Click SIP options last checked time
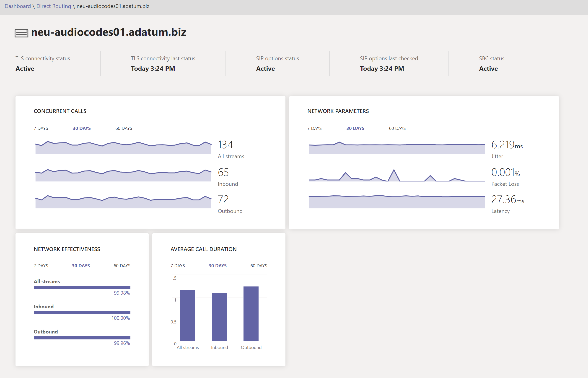This screenshot has height=378, width=588. tap(382, 68)
